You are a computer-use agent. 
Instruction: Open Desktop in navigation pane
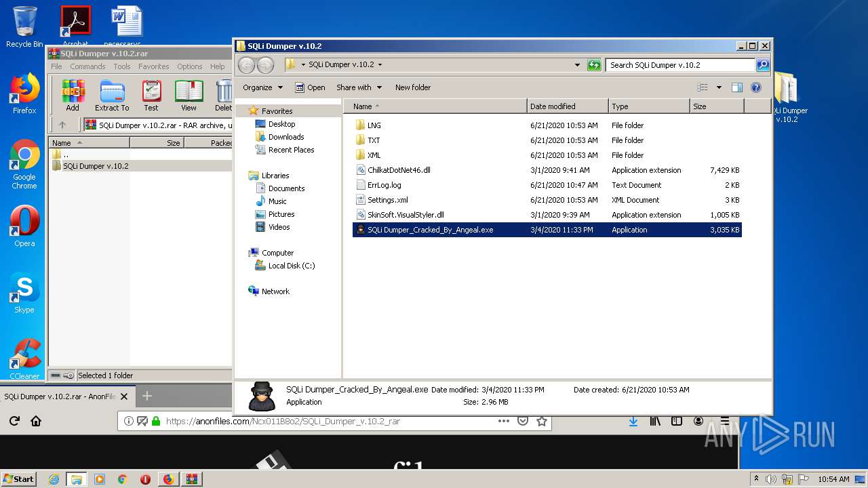(281, 124)
